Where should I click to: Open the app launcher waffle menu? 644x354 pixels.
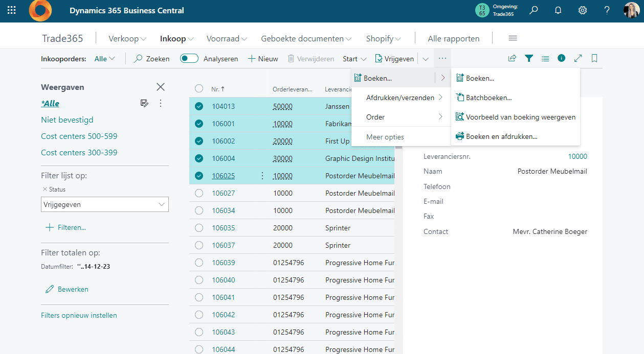[x=11, y=10]
